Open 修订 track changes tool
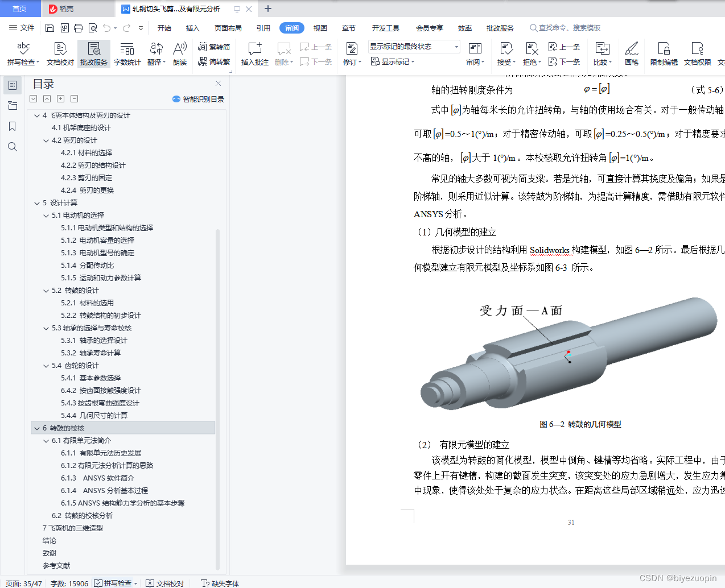This screenshot has width=725, height=588. click(352, 54)
